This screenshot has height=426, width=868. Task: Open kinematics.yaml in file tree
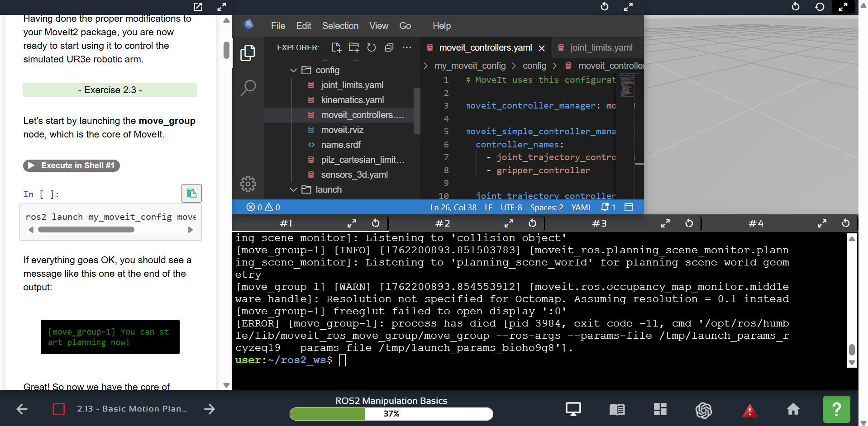(352, 100)
